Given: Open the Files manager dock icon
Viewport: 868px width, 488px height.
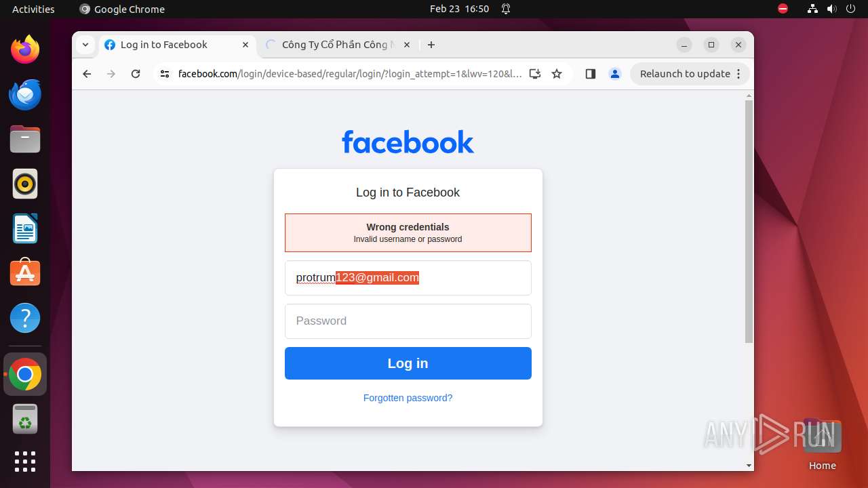Looking at the screenshot, I should click(x=25, y=140).
